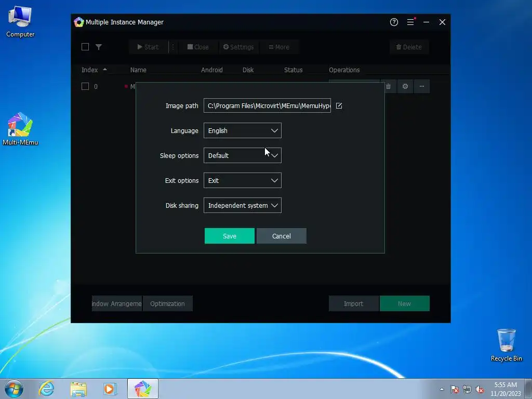Screen dimensions: 532x399
Task: Open the Language dropdown
Action: click(243, 130)
